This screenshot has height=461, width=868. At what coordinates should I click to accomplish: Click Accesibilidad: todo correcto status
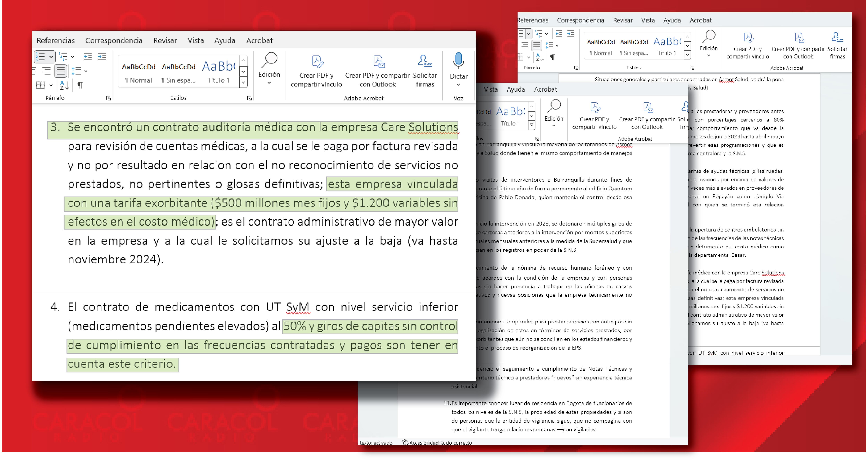[437, 443]
